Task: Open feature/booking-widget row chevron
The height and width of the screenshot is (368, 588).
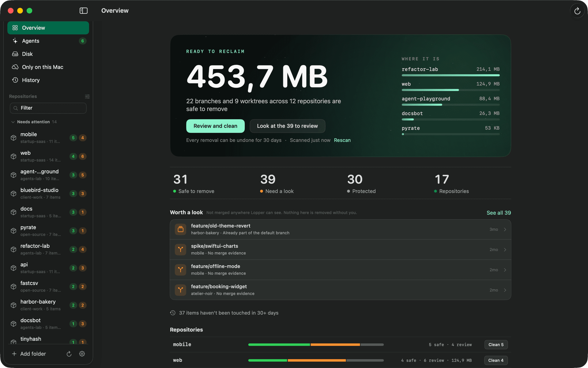Action: (505, 290)
